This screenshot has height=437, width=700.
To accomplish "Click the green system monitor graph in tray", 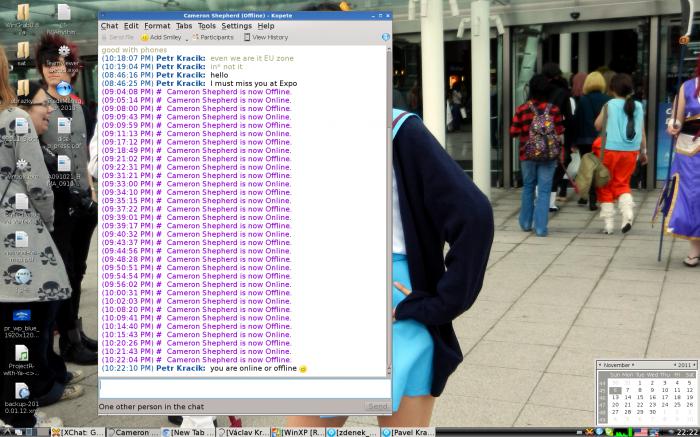I will (623, 432).
